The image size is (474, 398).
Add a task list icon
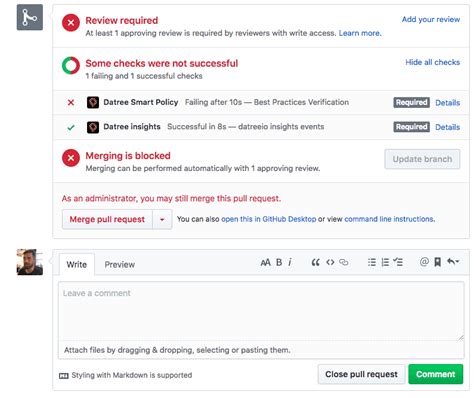point(398,262)
